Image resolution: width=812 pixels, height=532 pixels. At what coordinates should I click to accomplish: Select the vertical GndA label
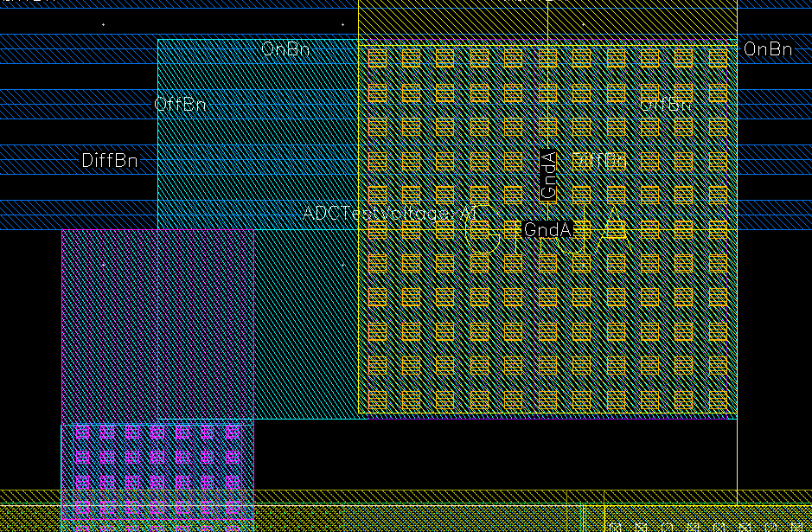point(548,175)
